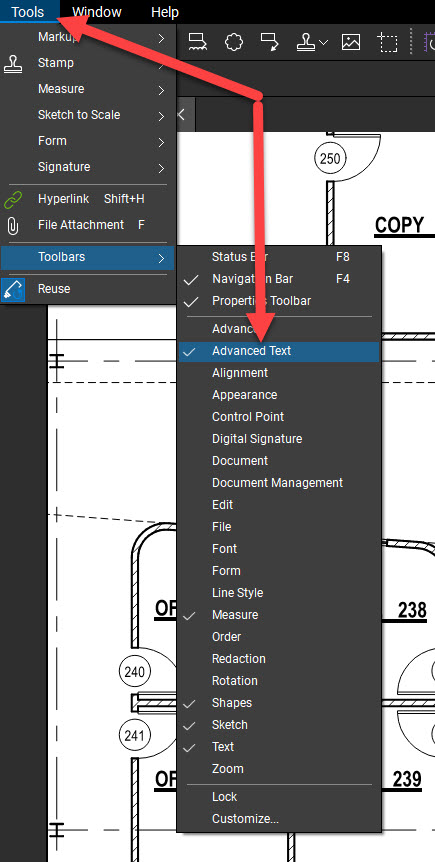Click the Callout tool icon
Screen dimensions: 435x862
click(270, 42)
